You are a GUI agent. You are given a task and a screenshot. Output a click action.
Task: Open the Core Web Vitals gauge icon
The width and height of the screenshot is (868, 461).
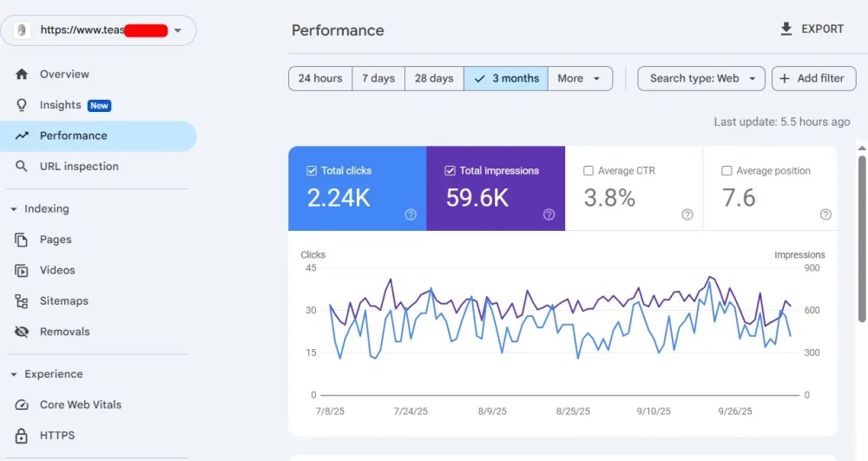pyautogui.click(x=22, y=405)
